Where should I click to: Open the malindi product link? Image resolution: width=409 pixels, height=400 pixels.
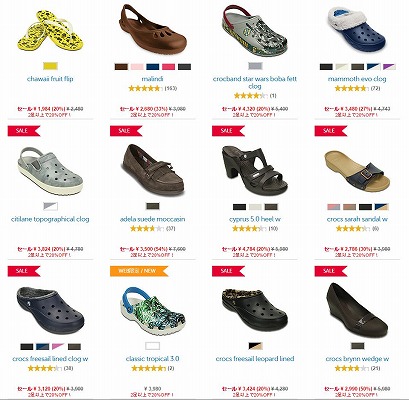(153, 79)
